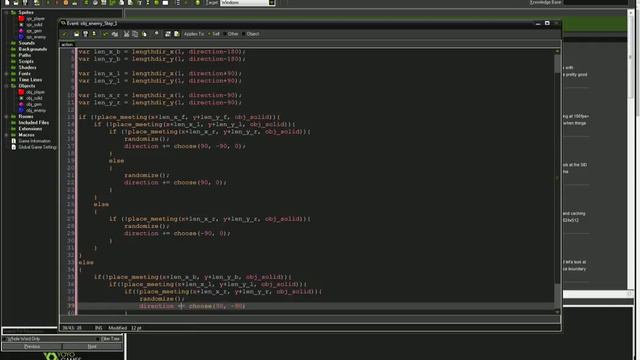The height and width of the screenshot is (360, 640).
Task: Click the print icon in code editor toolbar
Action: pyautogui.click(x=94, y=34)
